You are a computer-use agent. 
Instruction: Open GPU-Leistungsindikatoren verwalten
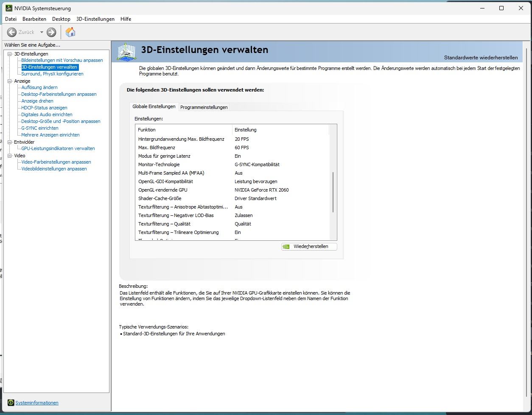(58, 148)
